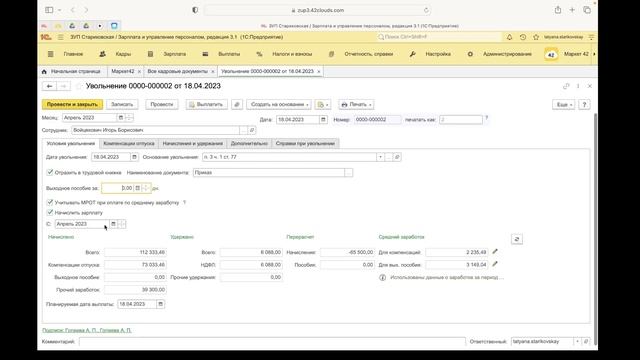Click the Safari page reload icon
The width and height of the screenshot is (640, 360).
[426, 10]
